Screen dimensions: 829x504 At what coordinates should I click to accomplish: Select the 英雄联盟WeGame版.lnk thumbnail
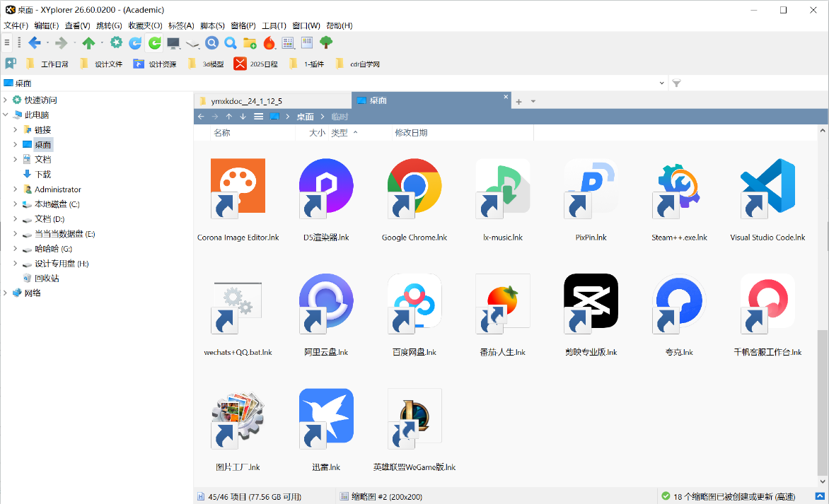414,430
